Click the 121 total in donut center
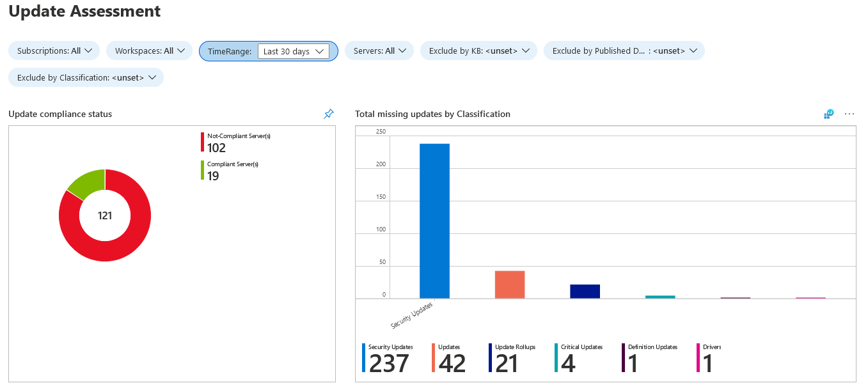 (x=105, y=215)
